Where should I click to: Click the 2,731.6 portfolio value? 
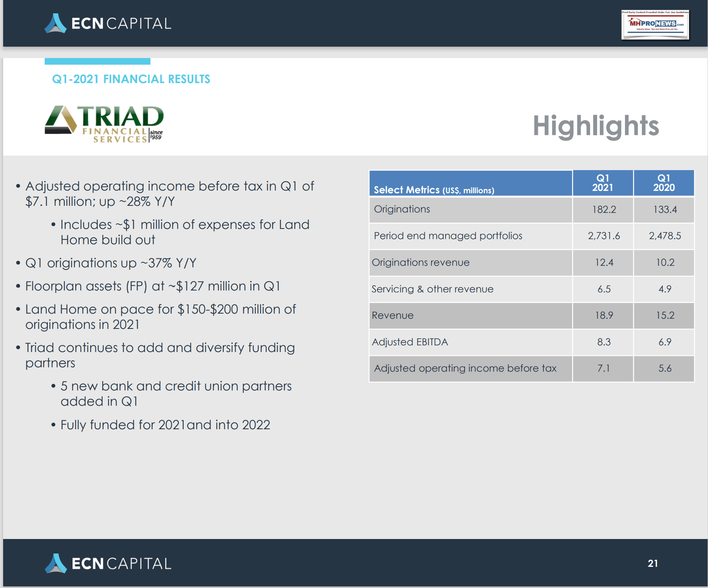coord(604,236)
